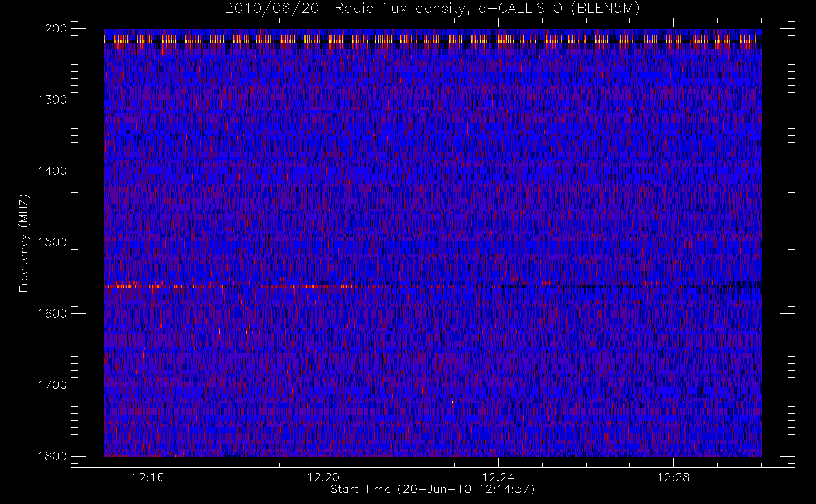Select the 'Frequency (MHz)' axis label
816x504 pixels.
[23, 243]
